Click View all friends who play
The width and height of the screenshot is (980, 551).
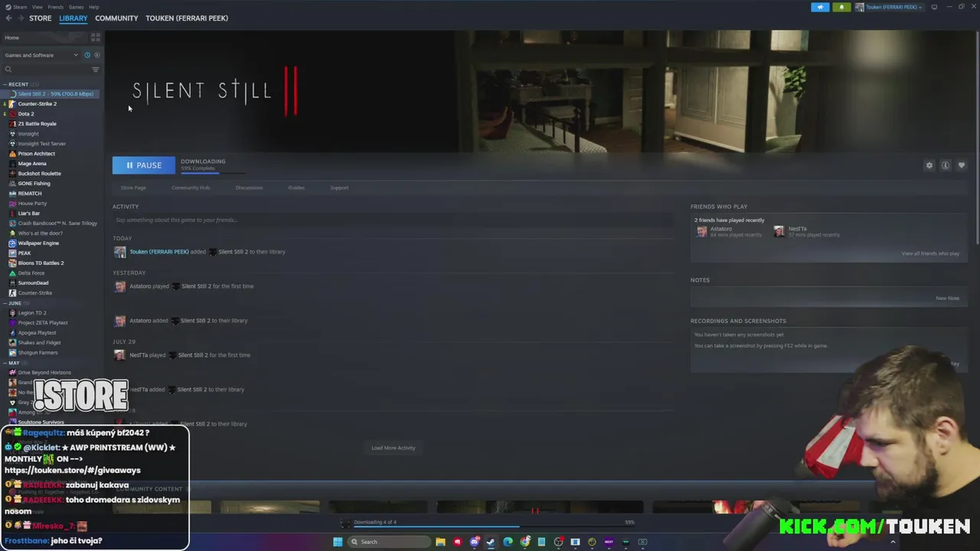[x=930, y=253]
